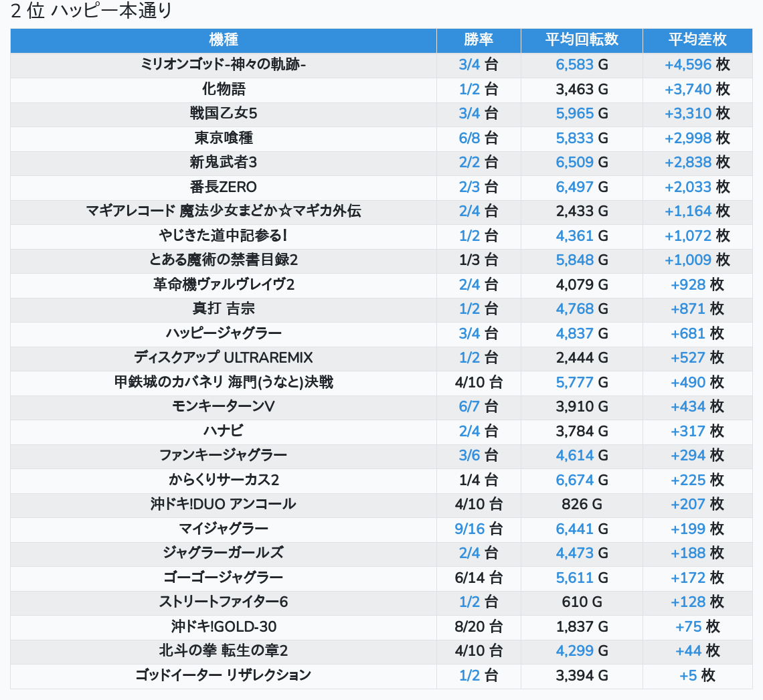Click the +5 枚 value for ゴッドイーター
763x700 pixels.
pyautogui.click(x=697, y=676)
